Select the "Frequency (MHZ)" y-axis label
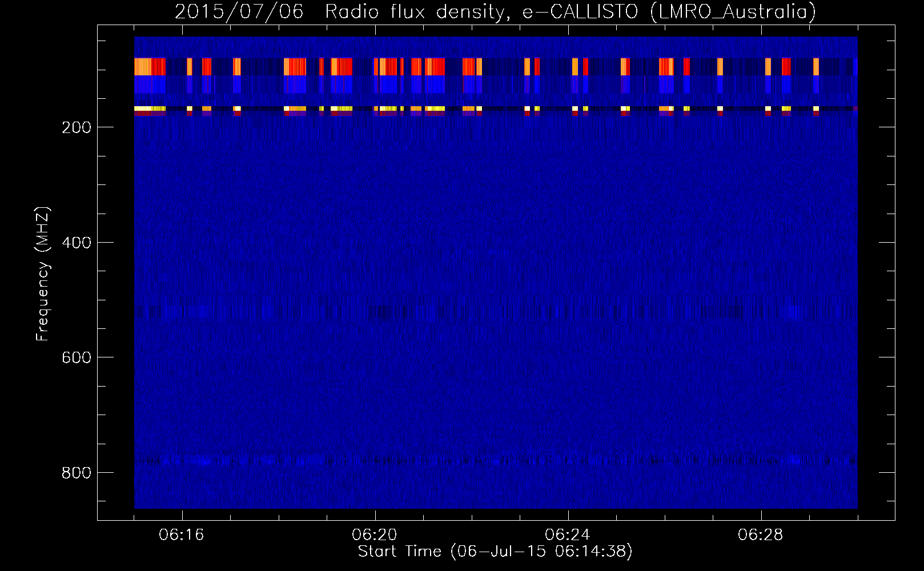Screen dimensions: 924x571 [x=43, y=274]
